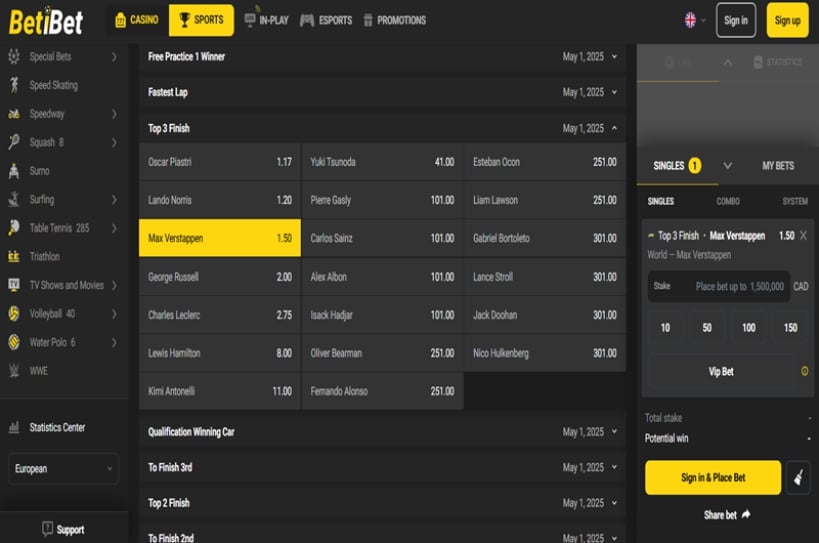Click the Promotions gift icon
Image resolution: width=819 pixels, height=543 pixels.
coord(368,20)
